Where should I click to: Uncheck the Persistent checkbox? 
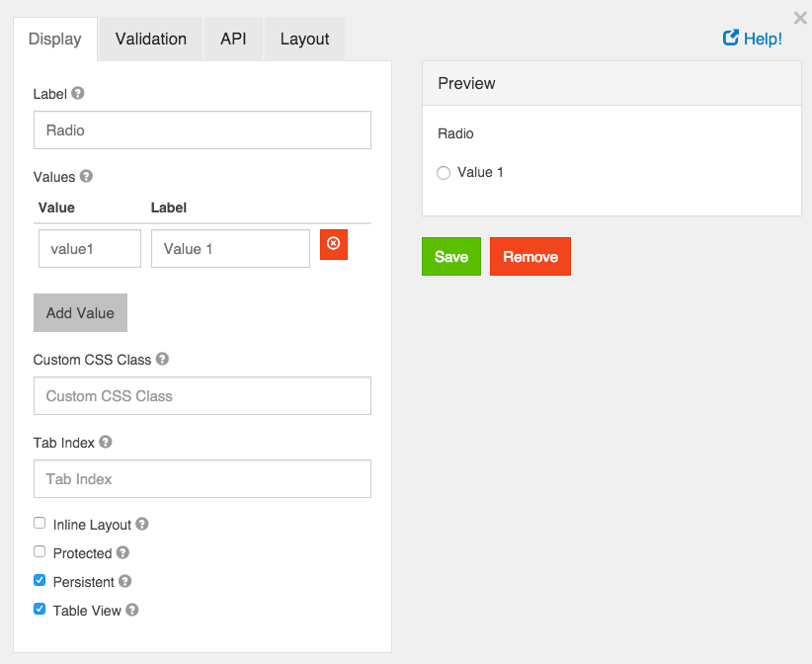coord(40,581)
